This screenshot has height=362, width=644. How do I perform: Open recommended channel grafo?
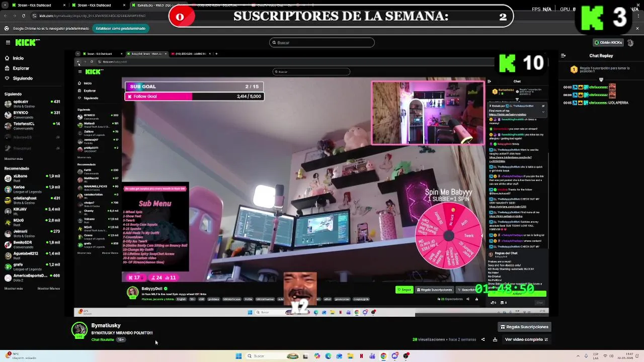[x=32, y=266]
